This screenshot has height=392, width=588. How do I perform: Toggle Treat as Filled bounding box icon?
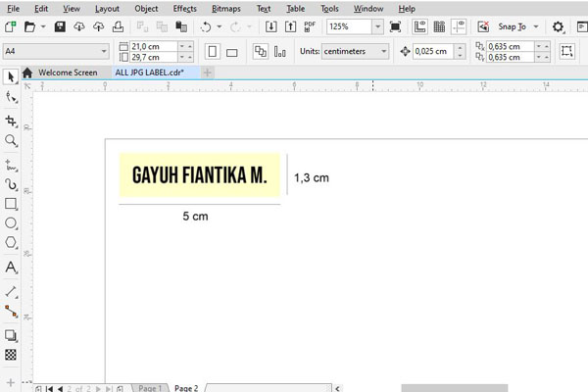coord(566,51)
